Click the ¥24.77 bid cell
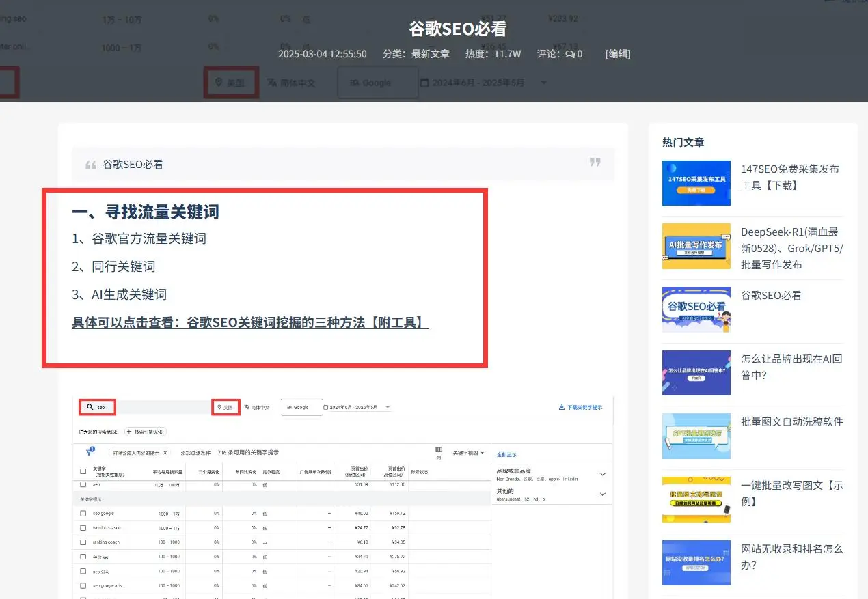 click(x=360, y=528)
